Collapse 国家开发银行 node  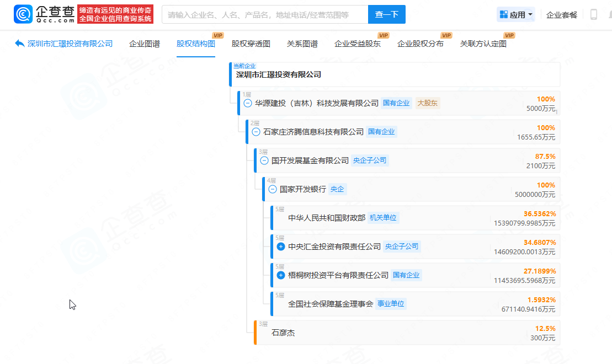coord(273,189)
